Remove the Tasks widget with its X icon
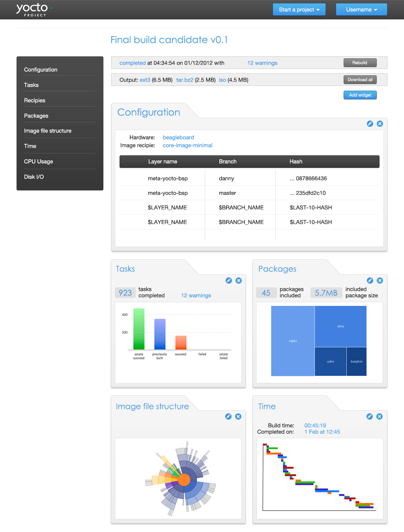 tap(239, 281)
